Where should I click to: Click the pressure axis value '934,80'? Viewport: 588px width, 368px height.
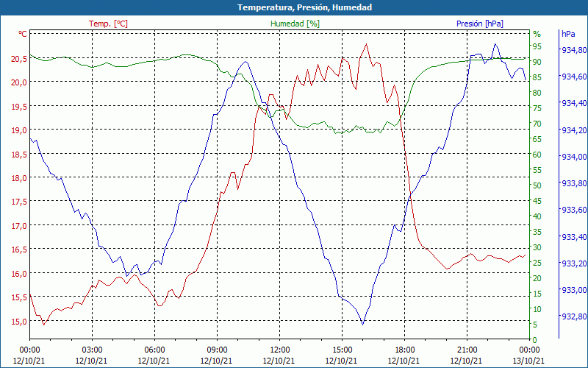tap(574, 50)
